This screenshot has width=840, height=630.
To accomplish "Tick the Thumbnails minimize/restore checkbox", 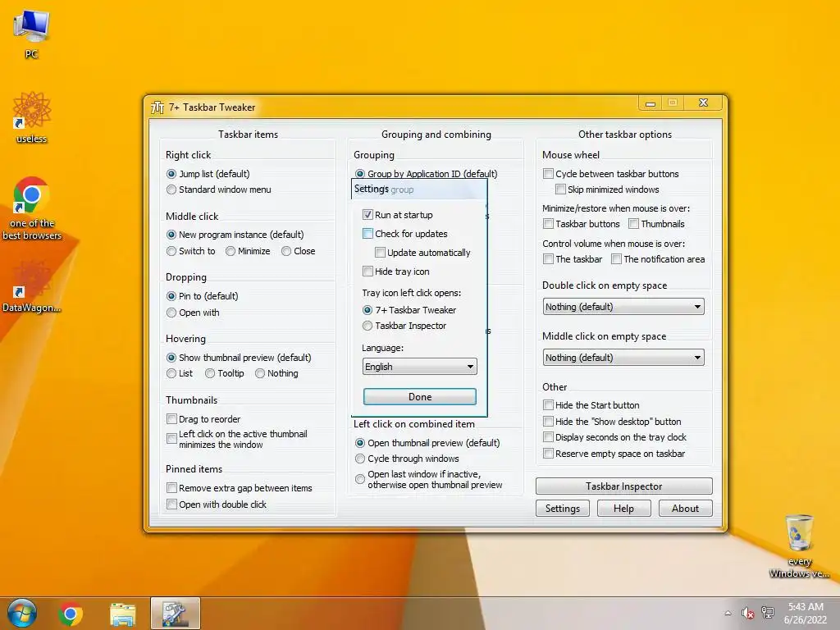I will (634, 224).
